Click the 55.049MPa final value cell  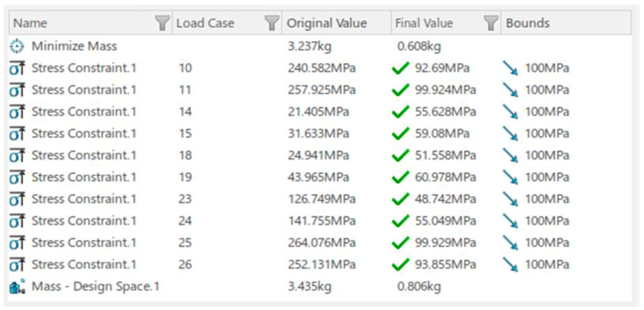(445, 221)
